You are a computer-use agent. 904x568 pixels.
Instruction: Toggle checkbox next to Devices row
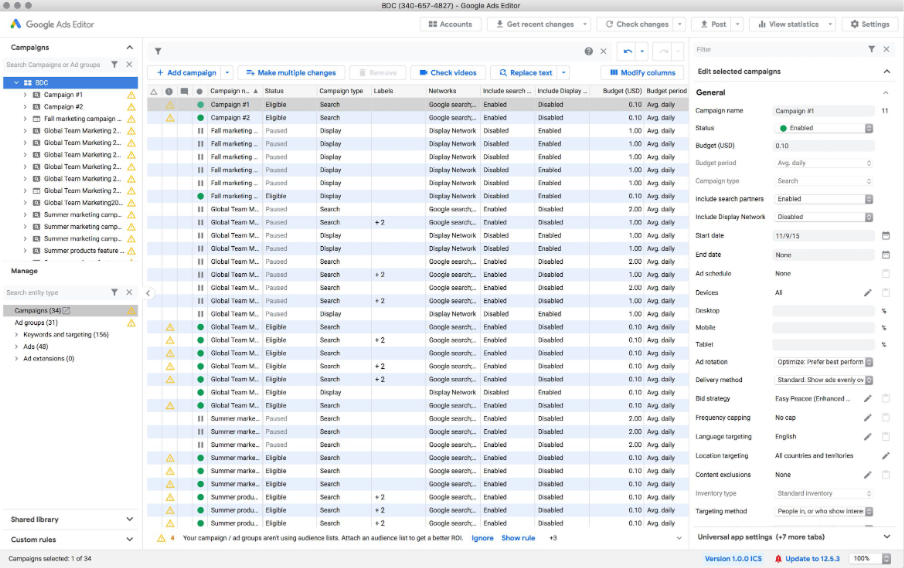pos(886,293)
